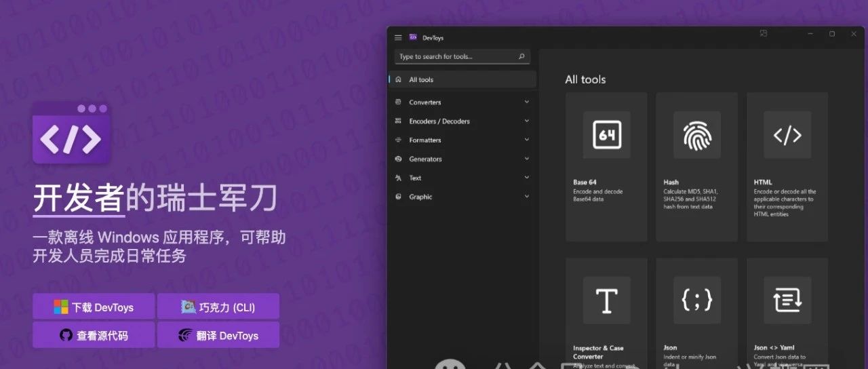Open the hamburger menu in DevToys
The width and height of the screenshot is (868, 369).
tap(398, 37)
